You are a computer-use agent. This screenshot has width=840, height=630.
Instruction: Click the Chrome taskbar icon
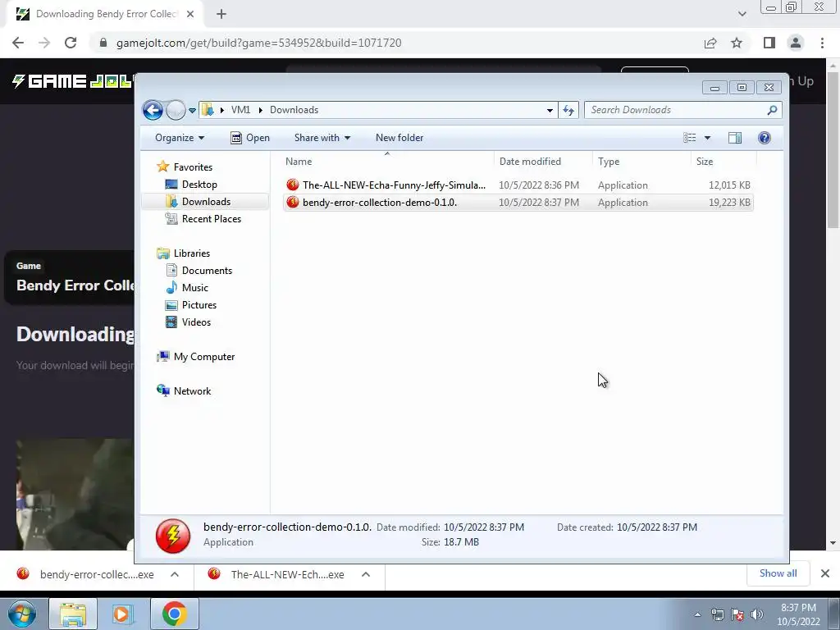(x=174, y=614)
